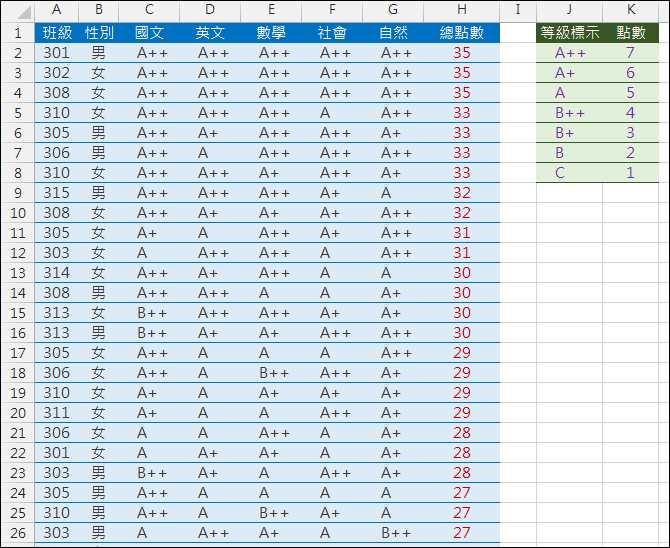Select points value 1 in column K
This screenshot has width=670, height=548.
coord(631,173)
